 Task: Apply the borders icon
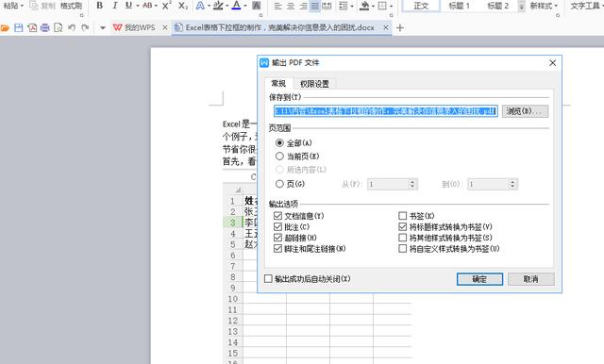(382, 6)
